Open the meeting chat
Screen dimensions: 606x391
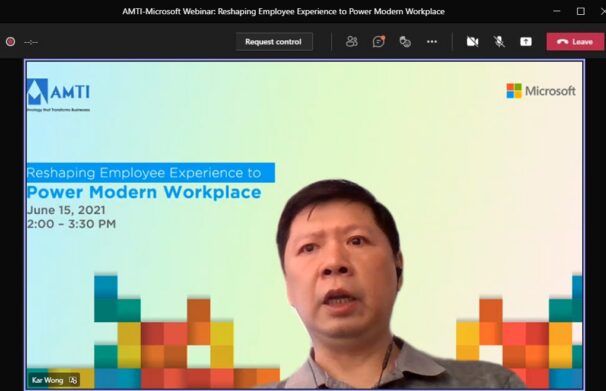tap(378, 41)
